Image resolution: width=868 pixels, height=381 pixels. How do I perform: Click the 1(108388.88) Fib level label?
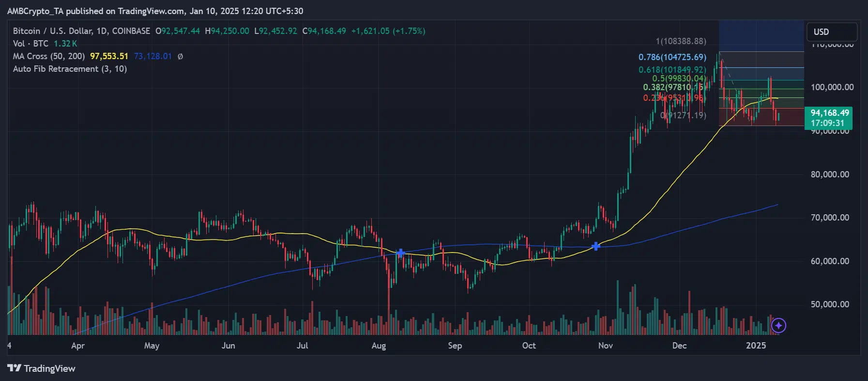681,42
